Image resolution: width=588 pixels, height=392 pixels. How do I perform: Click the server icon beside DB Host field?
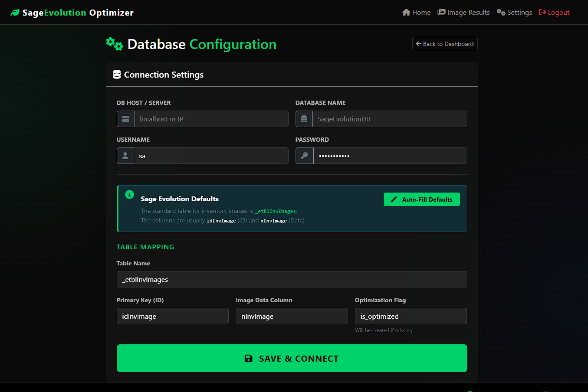(x=126, y=119)
